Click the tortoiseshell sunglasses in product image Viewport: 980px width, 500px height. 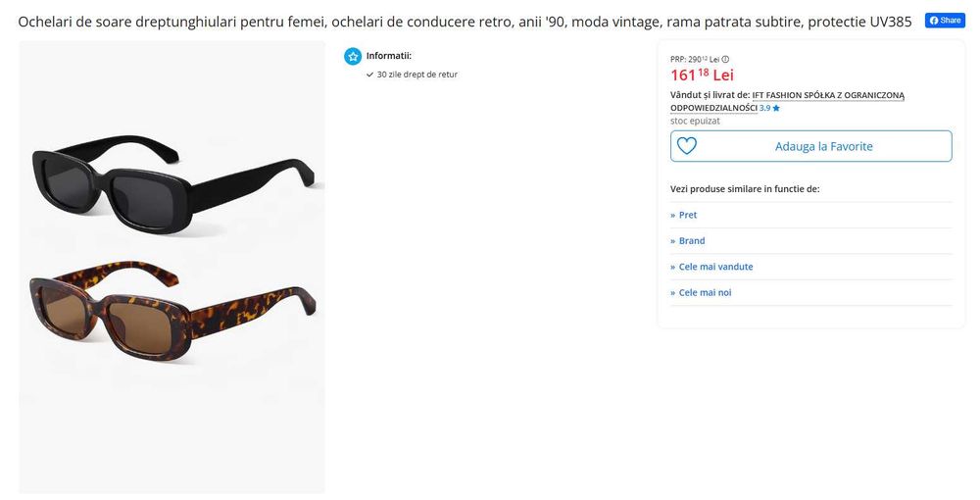tap(171, 314)
